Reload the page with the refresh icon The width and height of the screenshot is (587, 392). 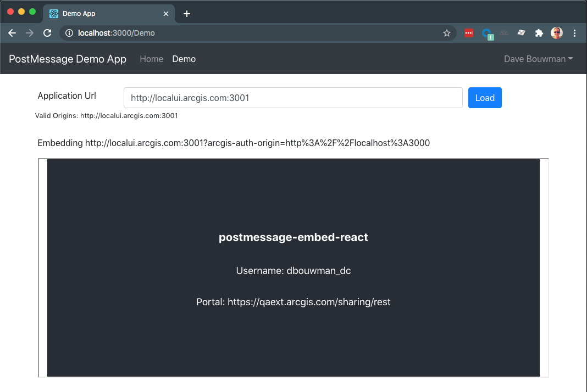pyautogui.click(x=47, y=33)
